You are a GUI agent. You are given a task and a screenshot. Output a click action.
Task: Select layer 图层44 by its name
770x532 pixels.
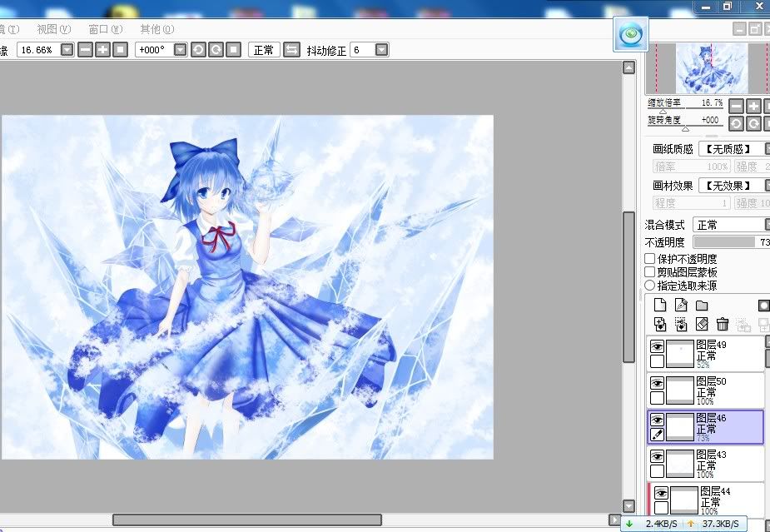coord(716,490)
